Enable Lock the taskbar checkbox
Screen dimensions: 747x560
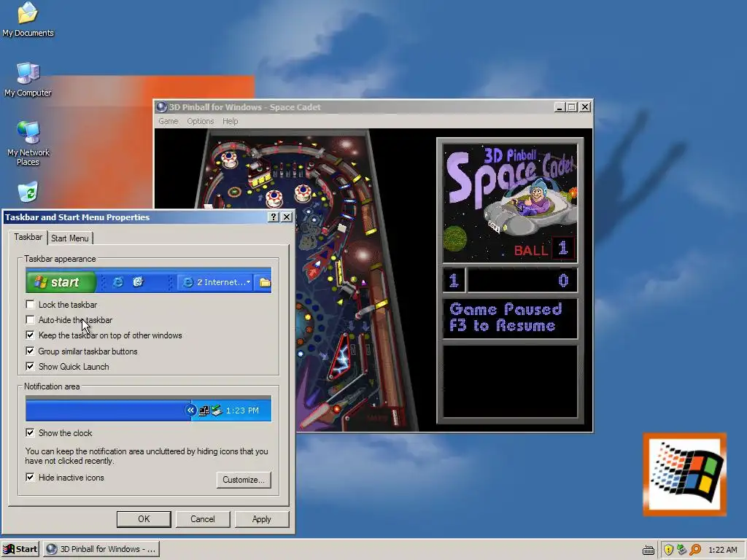pos(30,304)
